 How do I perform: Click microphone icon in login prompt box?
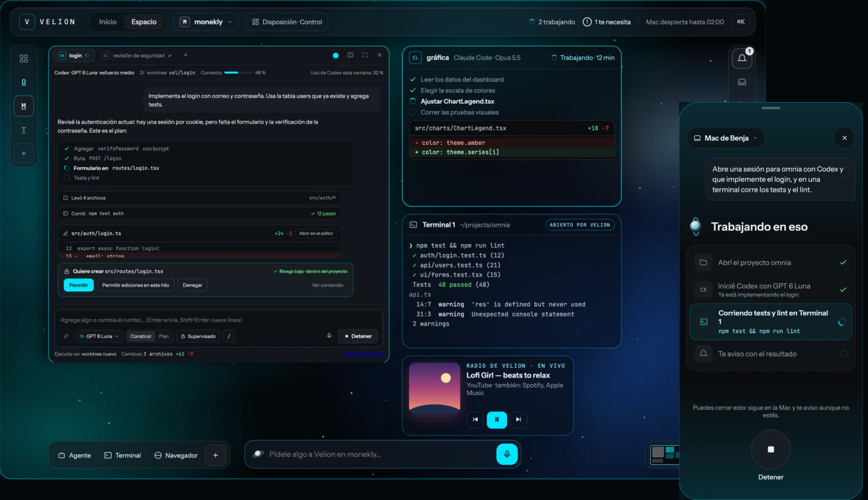pos(329,336)
